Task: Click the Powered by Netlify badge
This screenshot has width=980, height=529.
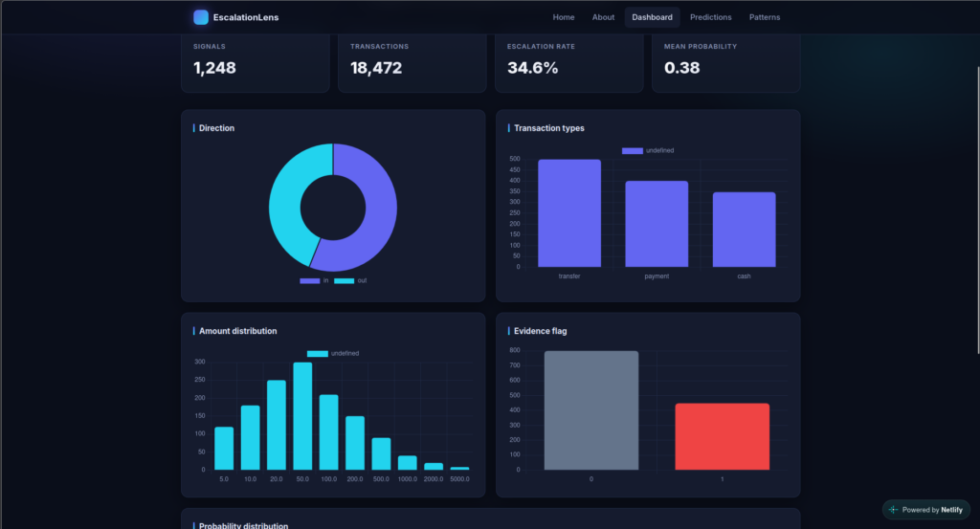Action: point(926,510)
